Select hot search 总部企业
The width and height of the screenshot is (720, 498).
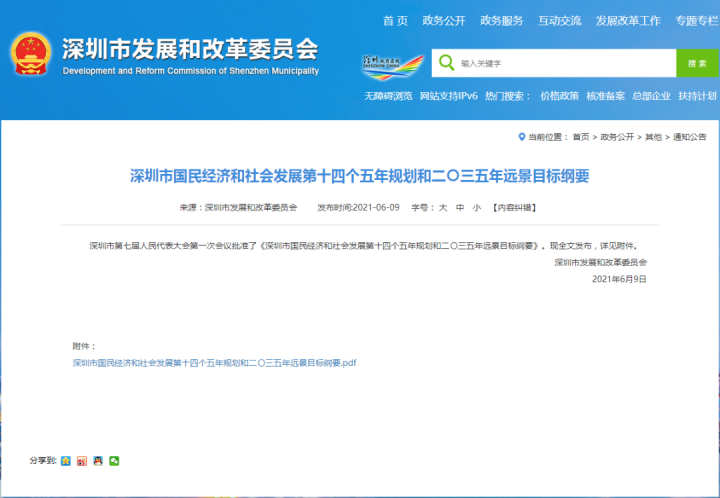652,96
